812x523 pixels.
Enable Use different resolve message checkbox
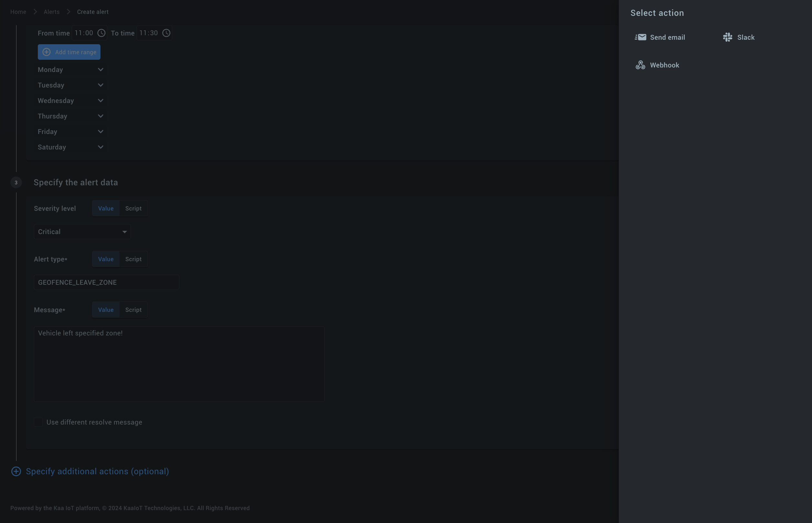38,422
